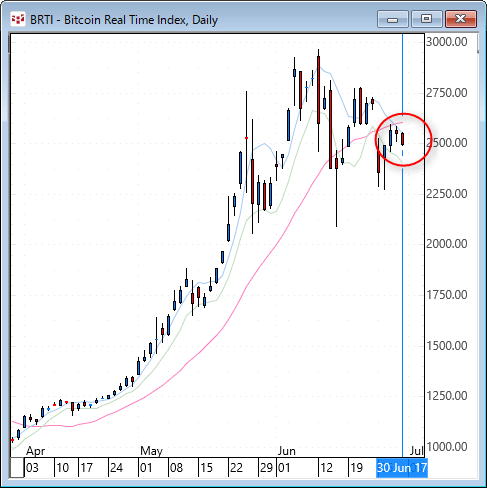
Task: Click the 2000.00 price scale label
Action: click(x=447, y=244)
